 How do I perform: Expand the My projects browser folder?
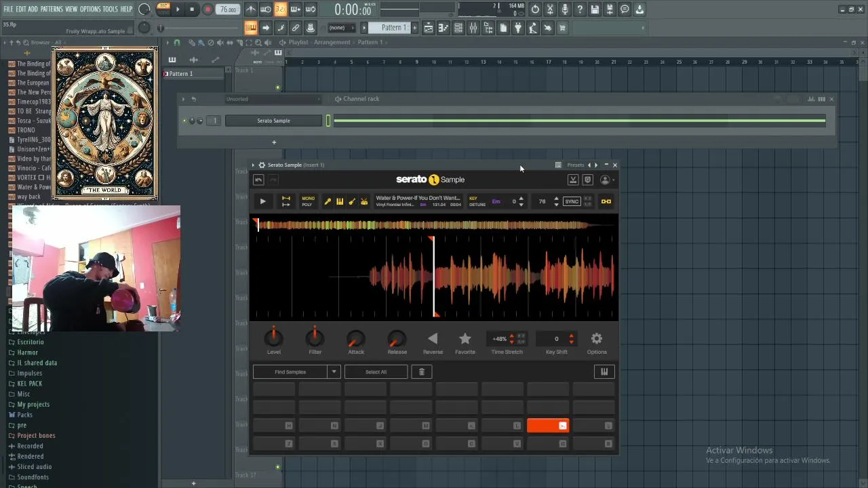tap(33, 405)
